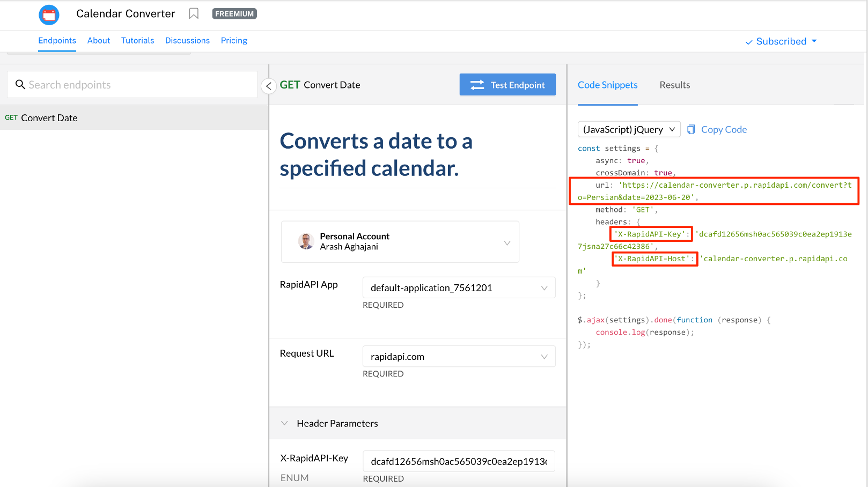Click the Test Endpoint button
This screenshot has height=487, width=868.
click(507, 84)
